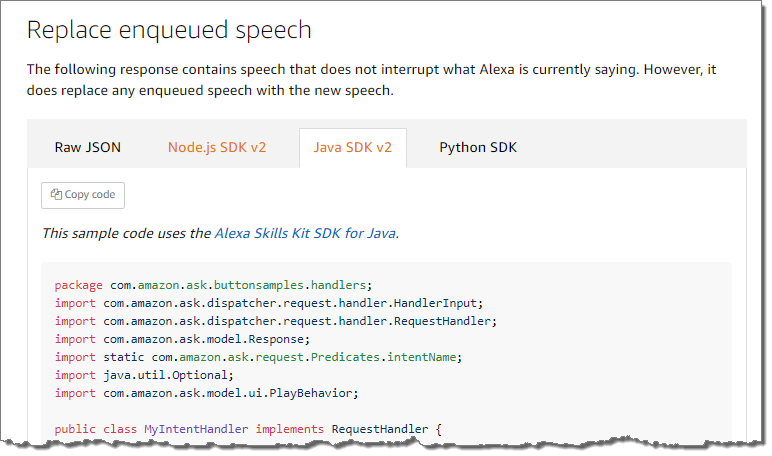Open the Alexa Skills Kit SDK for Java link
Image resolution: width=772 pixels, height=456 pixels.
coord(305,233)
